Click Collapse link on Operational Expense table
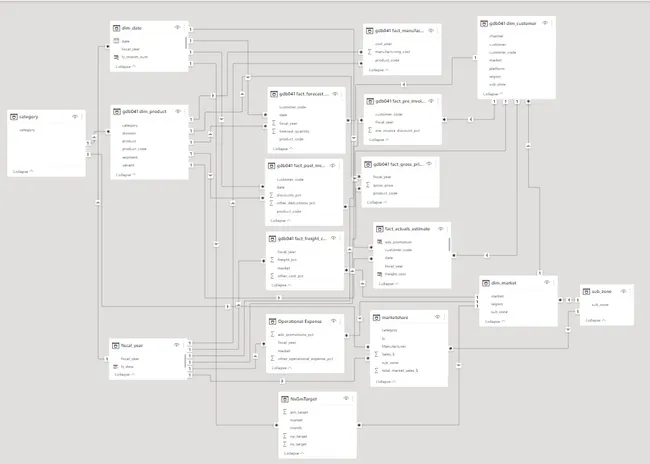The width and height of the screenshot is (650, 464). pyautogui.click(x=282, y=368)
